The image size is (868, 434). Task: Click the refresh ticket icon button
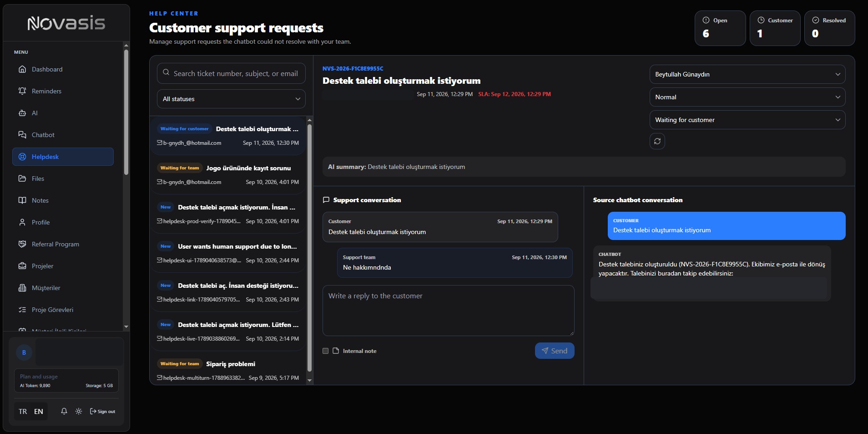coord(657,141)
